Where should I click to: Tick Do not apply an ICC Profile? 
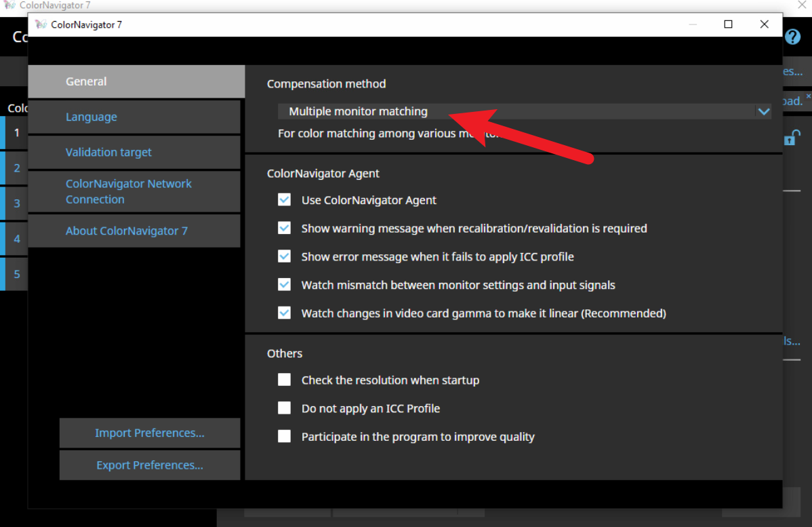tap(285, 408)
